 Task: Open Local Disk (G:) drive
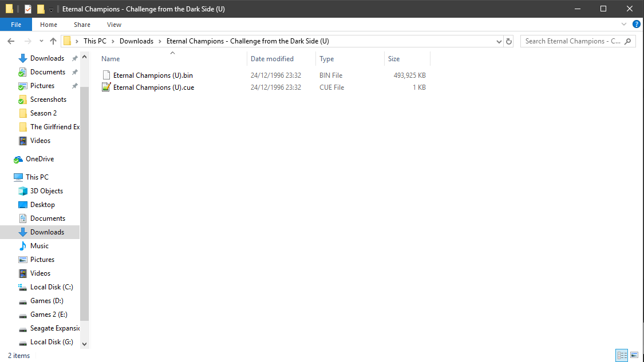coord(52,342)
